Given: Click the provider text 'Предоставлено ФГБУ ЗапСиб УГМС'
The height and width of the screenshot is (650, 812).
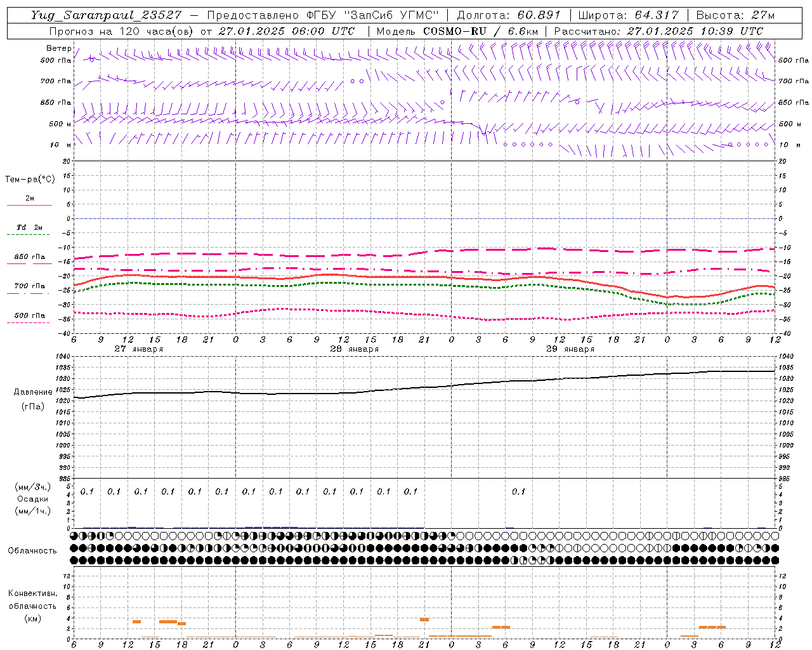Looking at the screenshot, I should point(324,15).
